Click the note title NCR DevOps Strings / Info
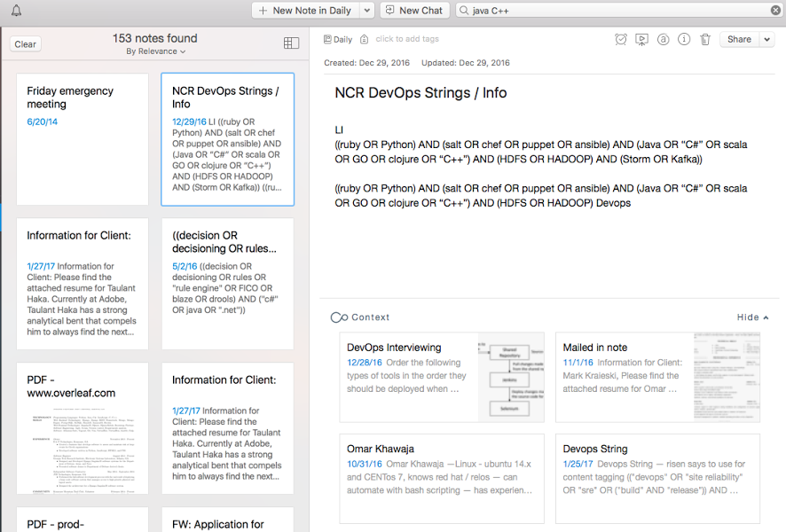The image size is (786, 532). tap(421, 93)
